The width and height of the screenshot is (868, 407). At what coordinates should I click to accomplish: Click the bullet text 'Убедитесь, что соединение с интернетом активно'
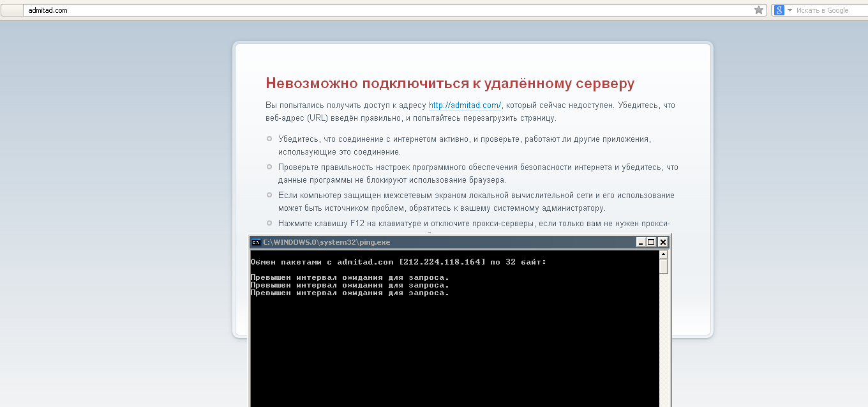(x=465, y=146)
